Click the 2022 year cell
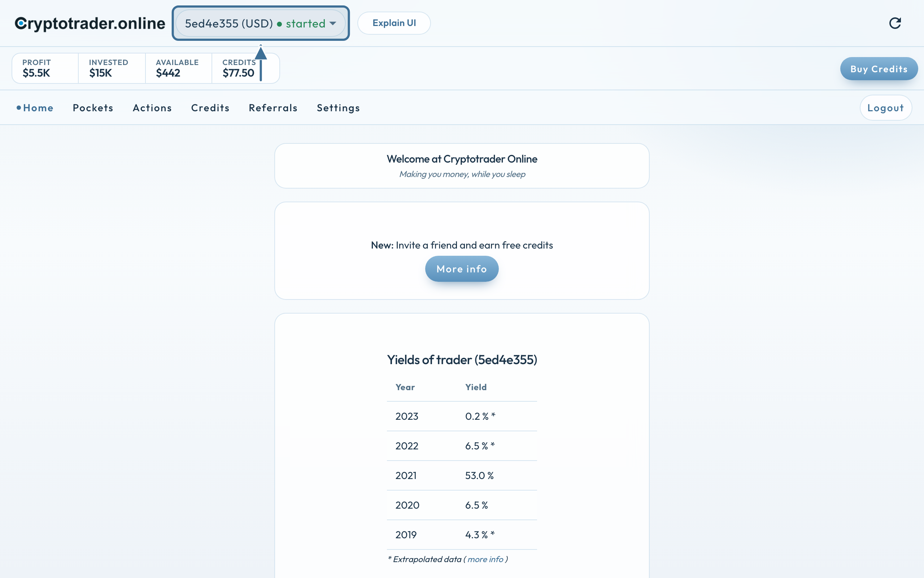Image resolution: width=924 pixels, height=578 pixels. (407, 446)
